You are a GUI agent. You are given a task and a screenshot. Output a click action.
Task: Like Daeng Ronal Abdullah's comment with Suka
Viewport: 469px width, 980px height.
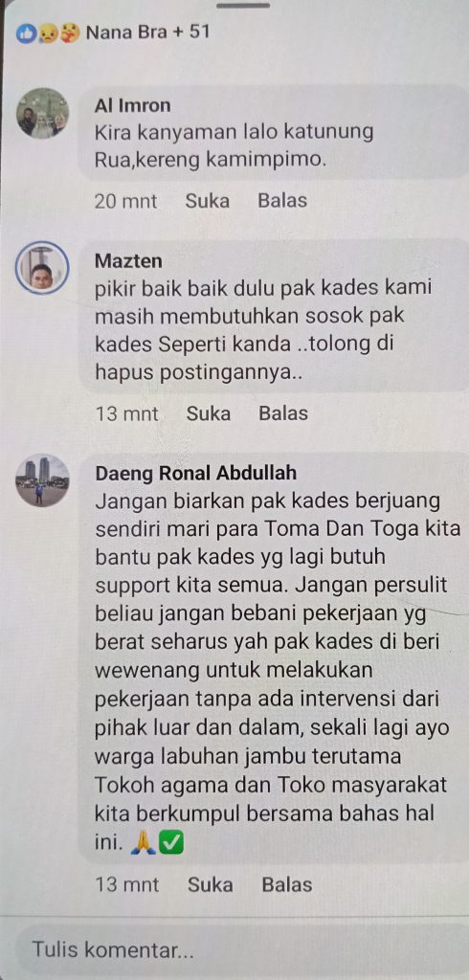pyautogui.click(x=211, y=884)
